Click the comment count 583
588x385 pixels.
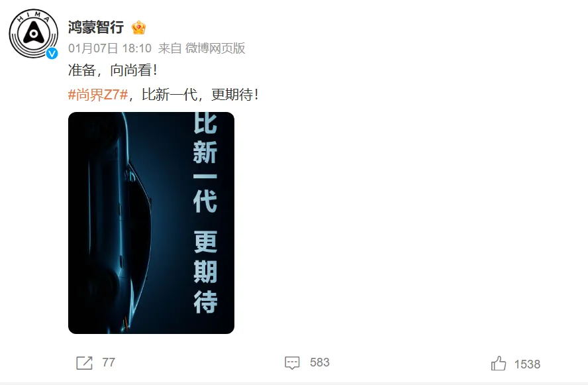coord(320,362)
